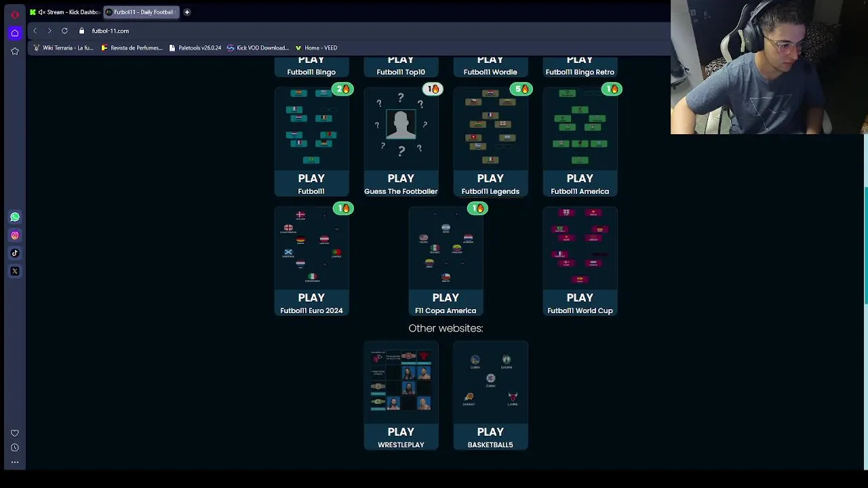Click the browser forward arrow
This screenshot has height=488, width=868.
click(50, 30)
